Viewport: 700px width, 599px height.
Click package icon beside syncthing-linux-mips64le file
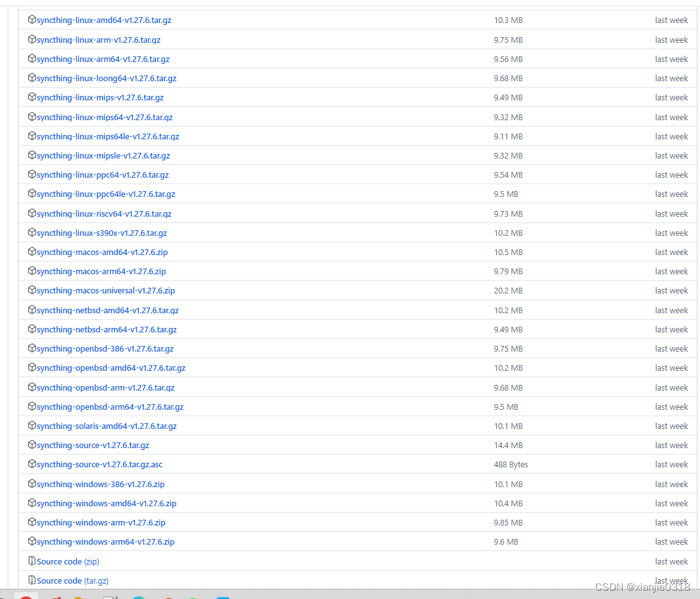click(x=32, y=136)
